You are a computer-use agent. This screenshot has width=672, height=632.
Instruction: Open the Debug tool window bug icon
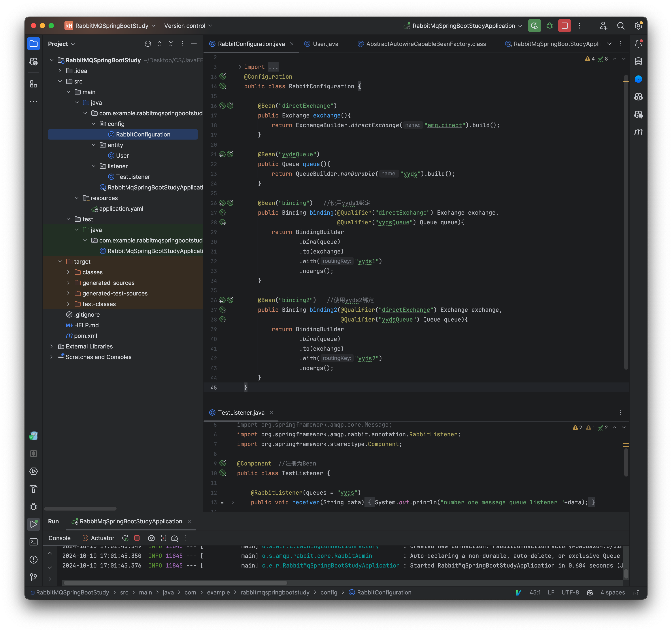point(34,506)
